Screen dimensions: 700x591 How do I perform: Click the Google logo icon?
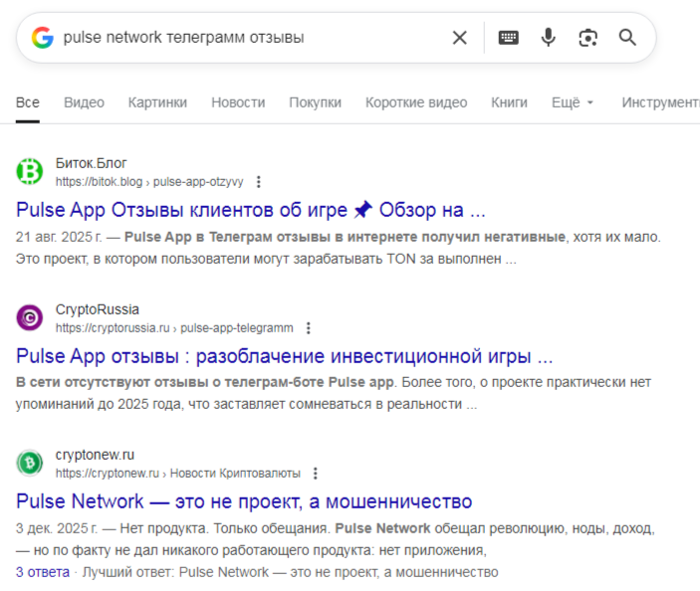[x=42, y=38]
